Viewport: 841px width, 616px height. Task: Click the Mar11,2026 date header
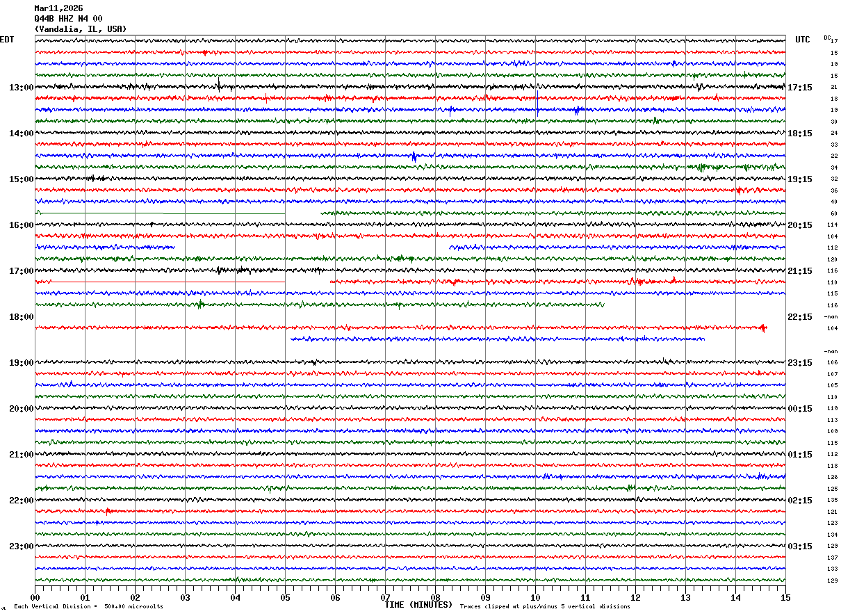[58, 8]
